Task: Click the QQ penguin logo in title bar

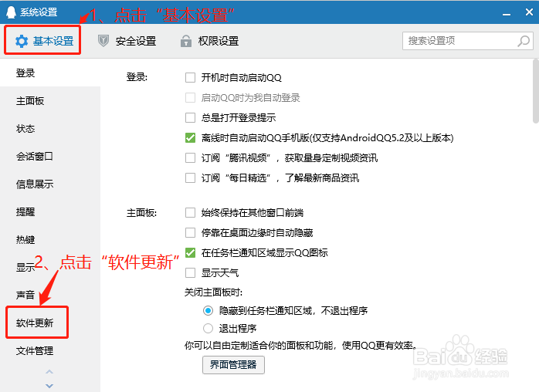Action: pyautogui.click(x=11, y=12)
